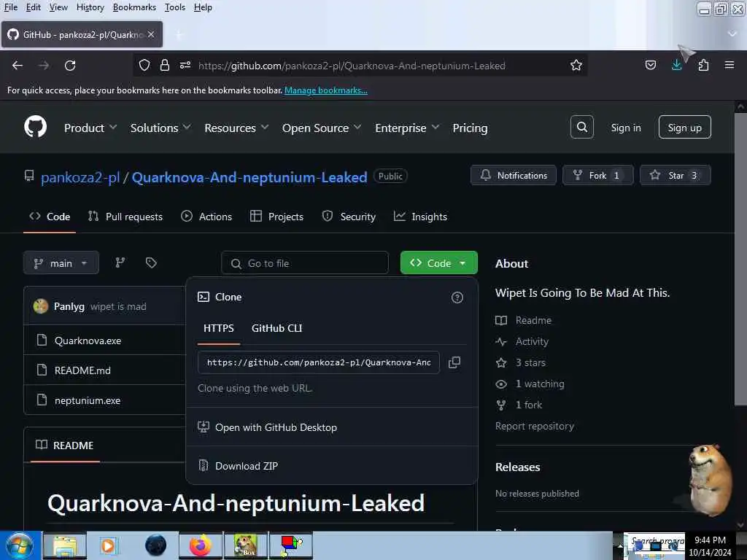This screenshot has width=747, height=560.
Task: Select HTTPS clone tab
Action: tap(219, 328)
